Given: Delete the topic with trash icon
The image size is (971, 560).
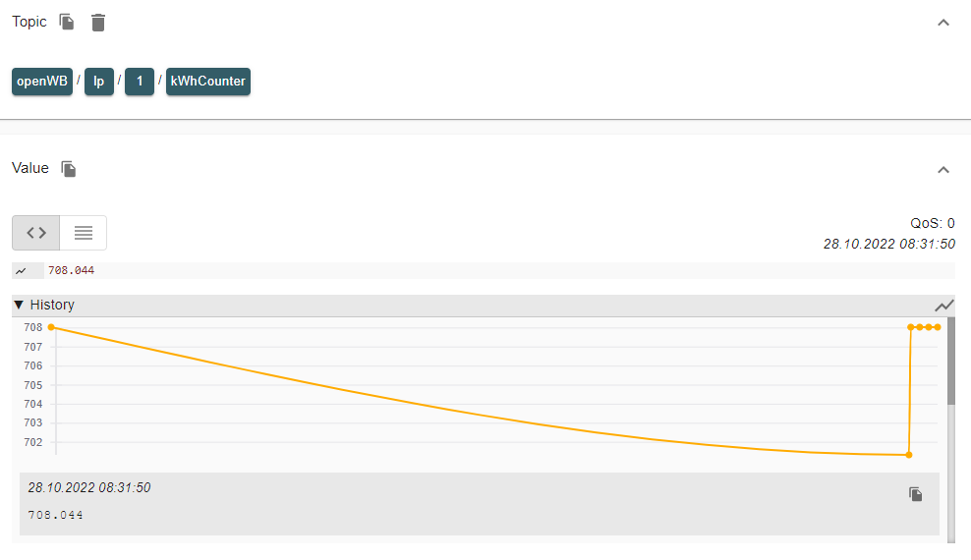Looking at the screenshot, I should [98, 22].
